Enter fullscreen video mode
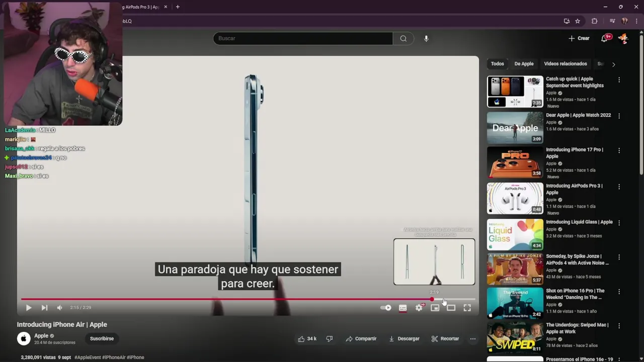This screenshot has height=362, width=644. 467,308
